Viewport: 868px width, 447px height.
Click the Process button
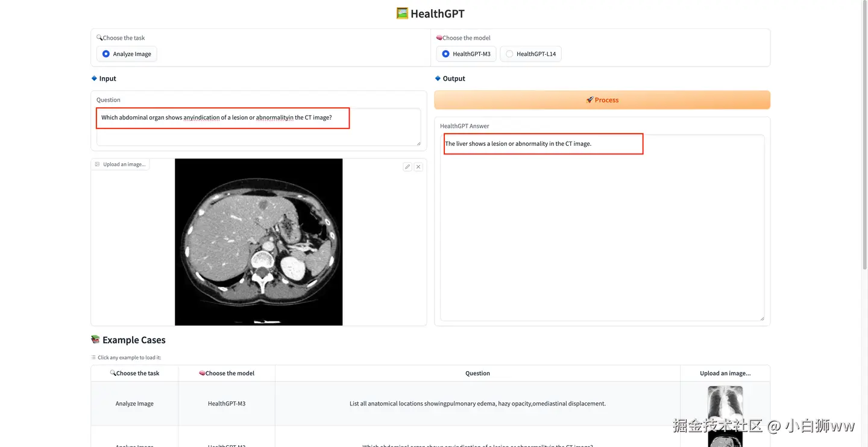point(602,100)
